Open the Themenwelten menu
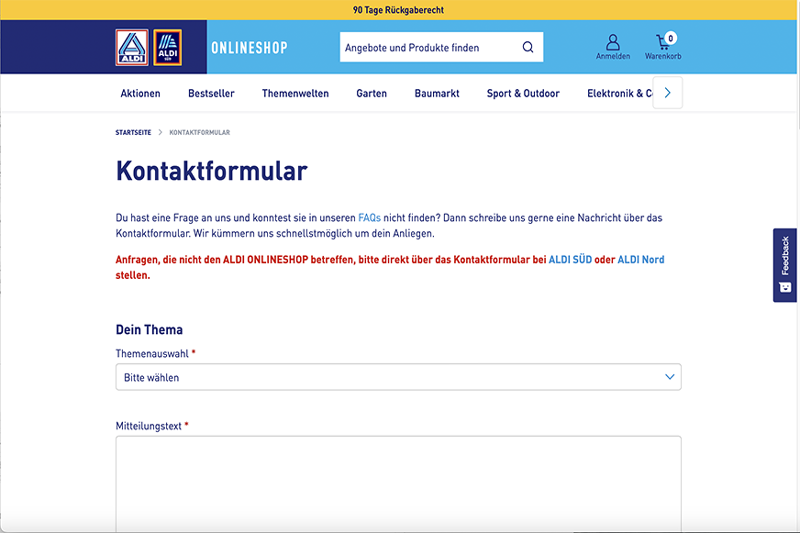 coord(295,93)
